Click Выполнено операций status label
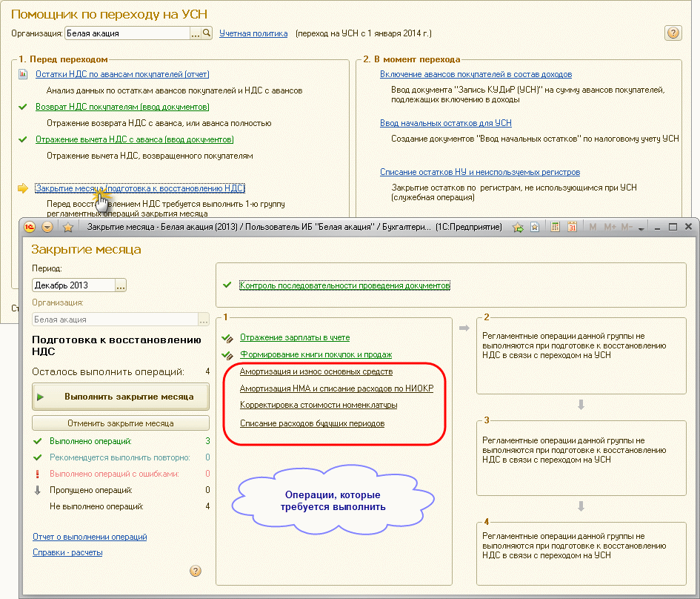700x599 pixels. (x=90, y=441)
